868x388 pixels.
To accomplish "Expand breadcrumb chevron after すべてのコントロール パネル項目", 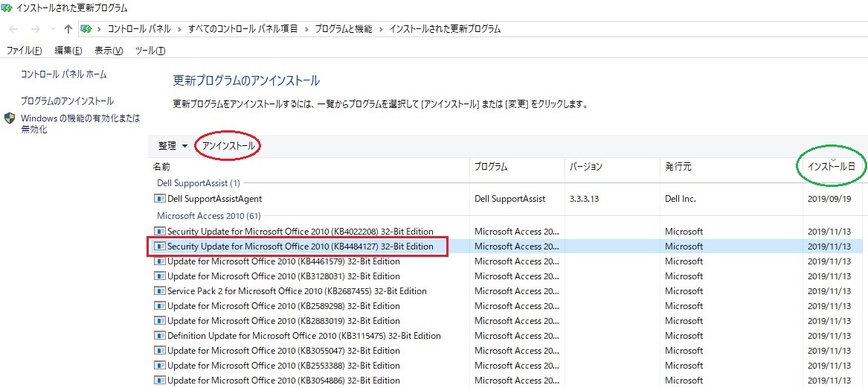I will 307,29.
